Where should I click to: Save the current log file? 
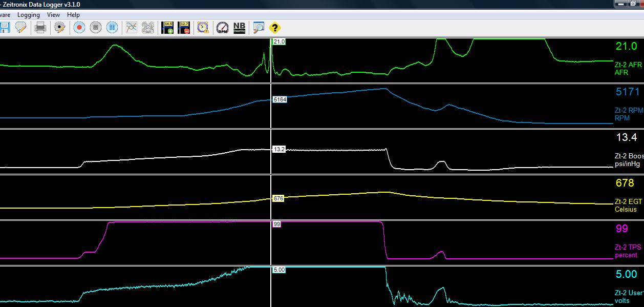[5, 28]
